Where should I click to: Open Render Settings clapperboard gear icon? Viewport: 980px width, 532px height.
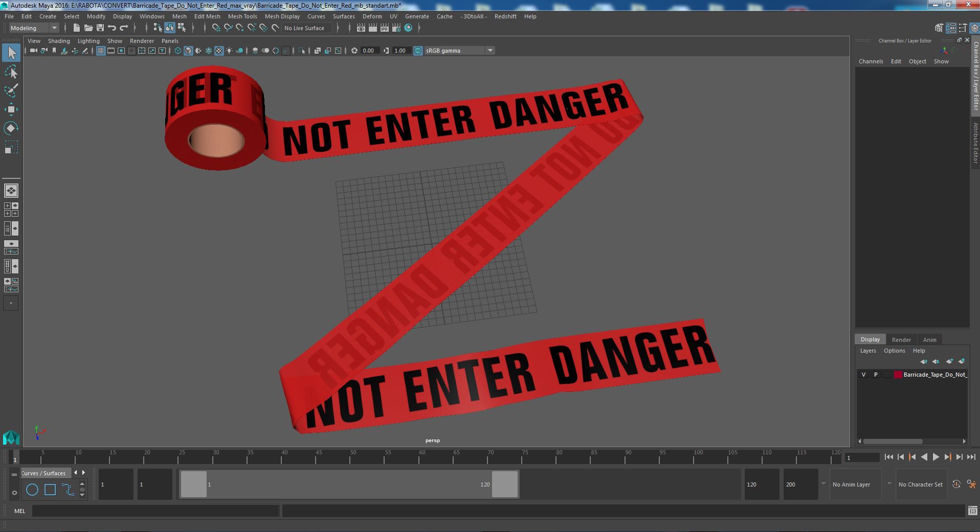[x=396, y=28]
